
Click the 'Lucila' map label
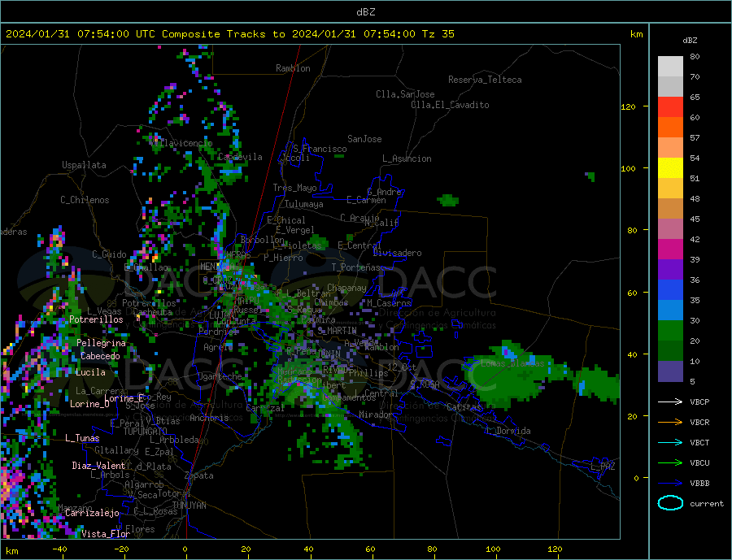(x=90, y=372)
